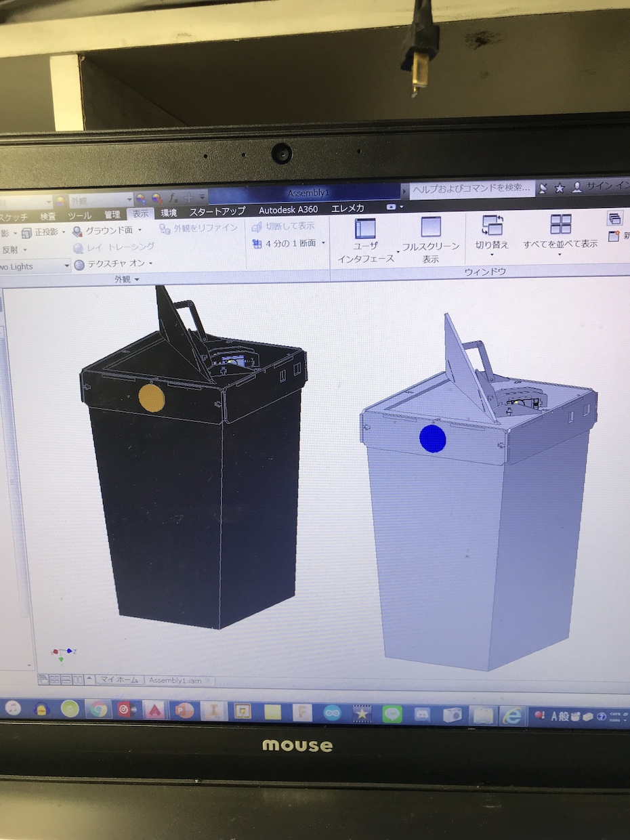The width and height of the screenshot is (630, 840).
Task: Open iTunes from the taskbar
Action: click(12, 709)
